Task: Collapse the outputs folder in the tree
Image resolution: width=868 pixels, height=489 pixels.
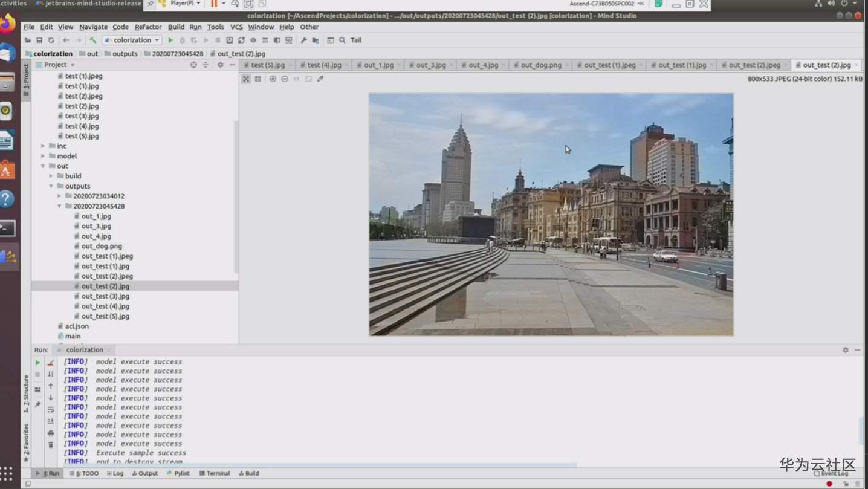Action: (51, 186)
